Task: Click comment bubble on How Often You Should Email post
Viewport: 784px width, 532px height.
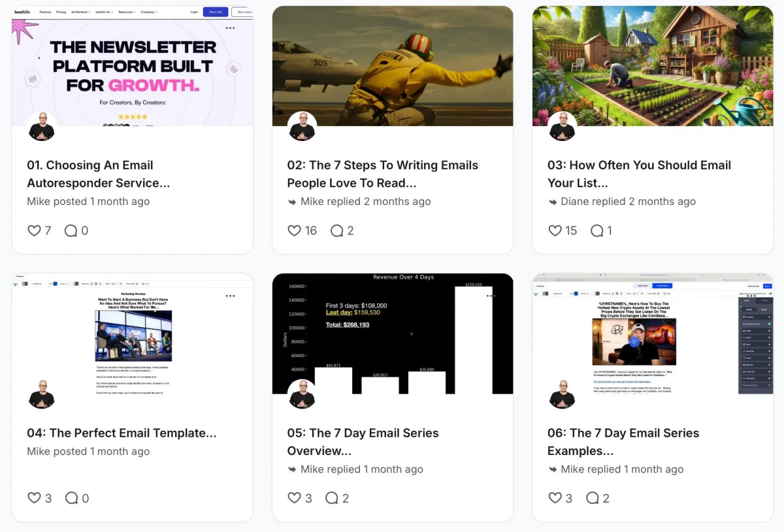Action: [596, 230]
